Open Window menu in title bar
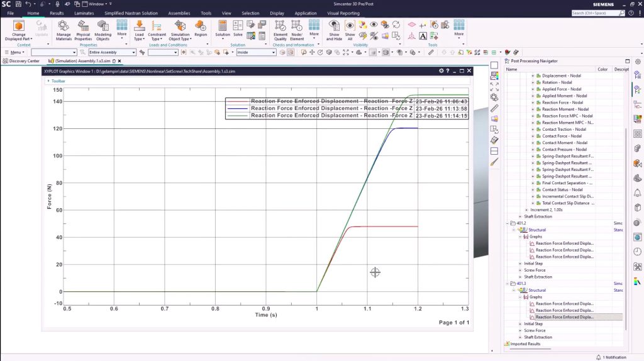 [96, 4]
